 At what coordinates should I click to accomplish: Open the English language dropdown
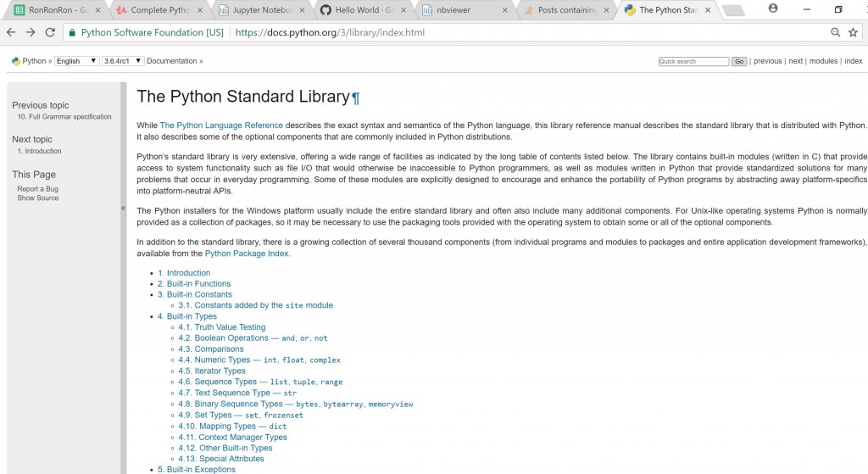click(x=76, y=61)
